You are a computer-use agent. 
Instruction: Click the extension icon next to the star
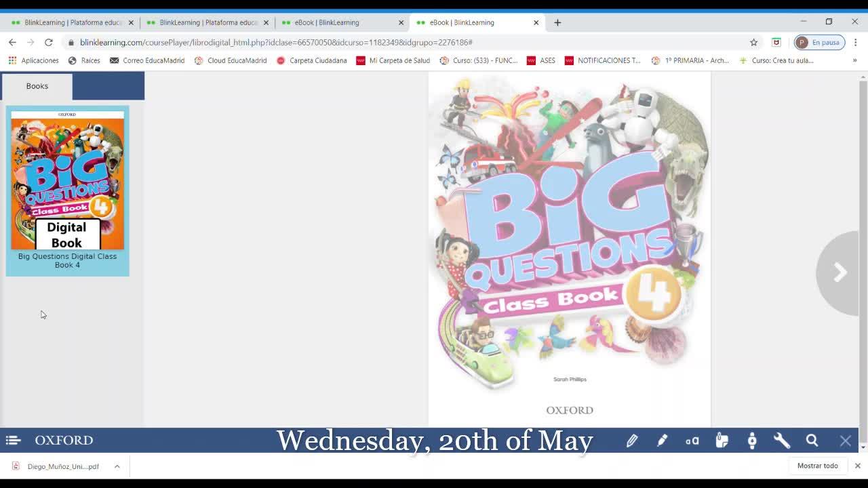point(776,42)
